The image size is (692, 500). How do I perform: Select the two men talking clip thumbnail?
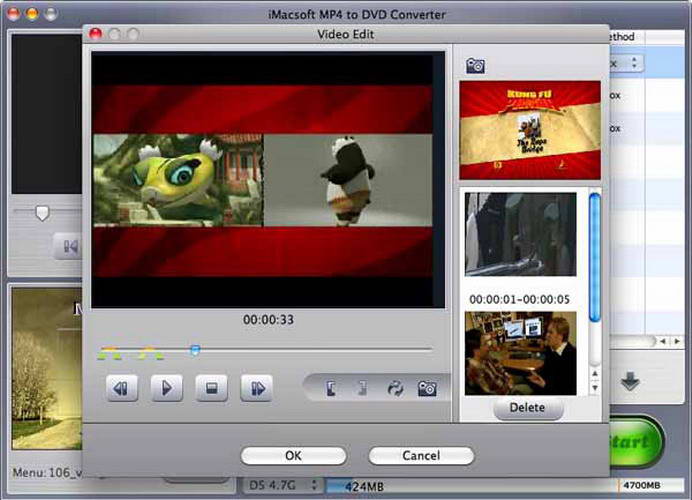tap(520, 353)
